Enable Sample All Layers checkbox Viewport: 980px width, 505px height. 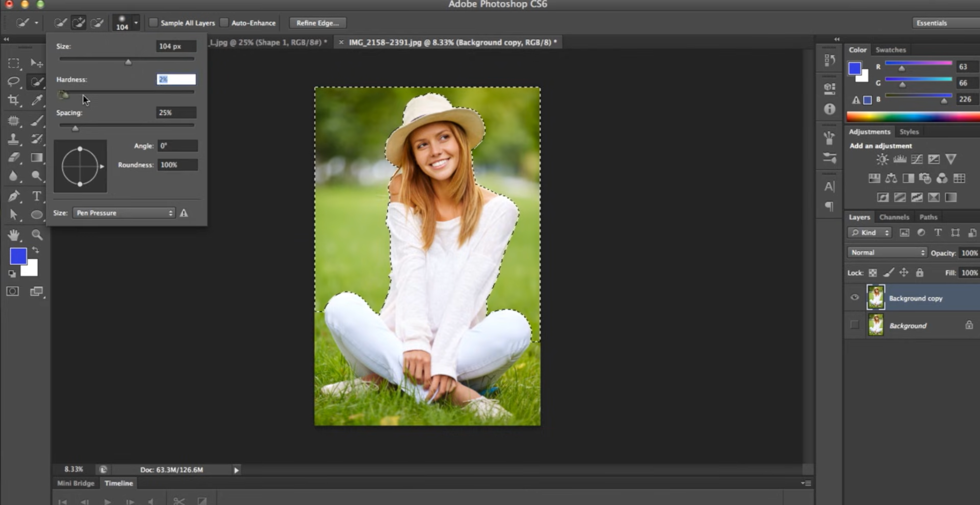pos(153,22)
